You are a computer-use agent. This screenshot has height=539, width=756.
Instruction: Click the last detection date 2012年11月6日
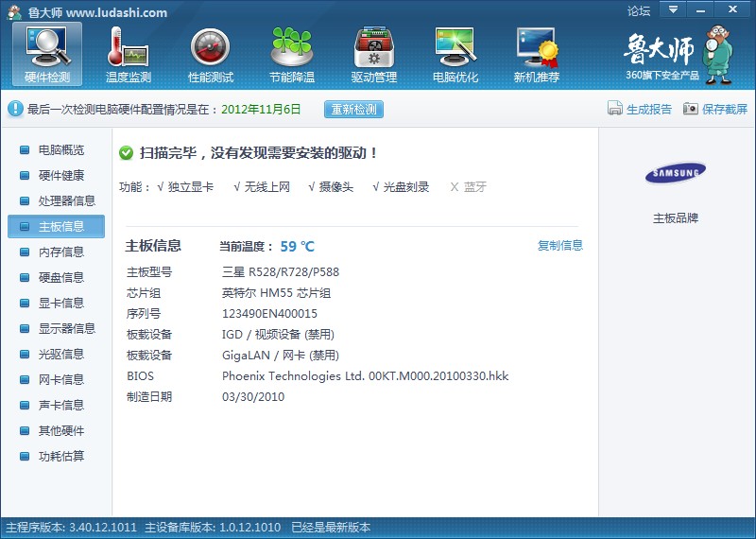(x=261, y=109)
